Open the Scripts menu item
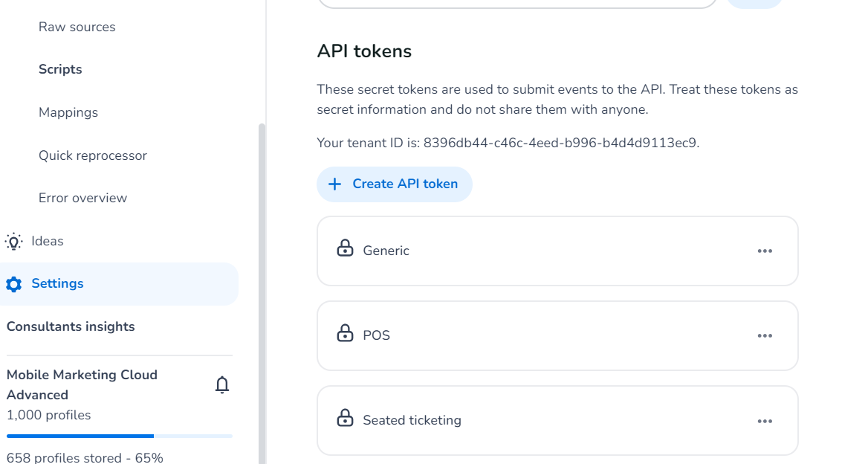 pos(60,69)
